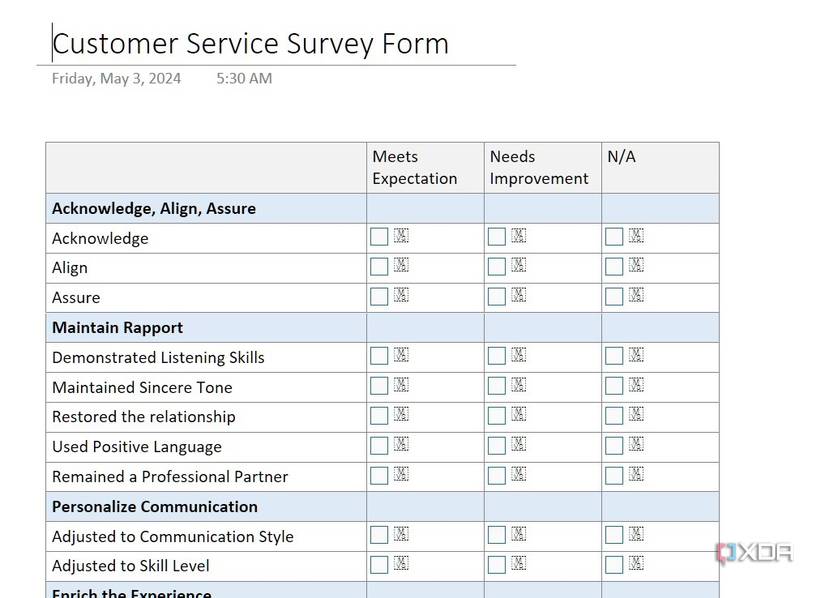825x598 pixels.
Task: Check Meets Expectation for Used Positive Language
Action: point(379,446)
